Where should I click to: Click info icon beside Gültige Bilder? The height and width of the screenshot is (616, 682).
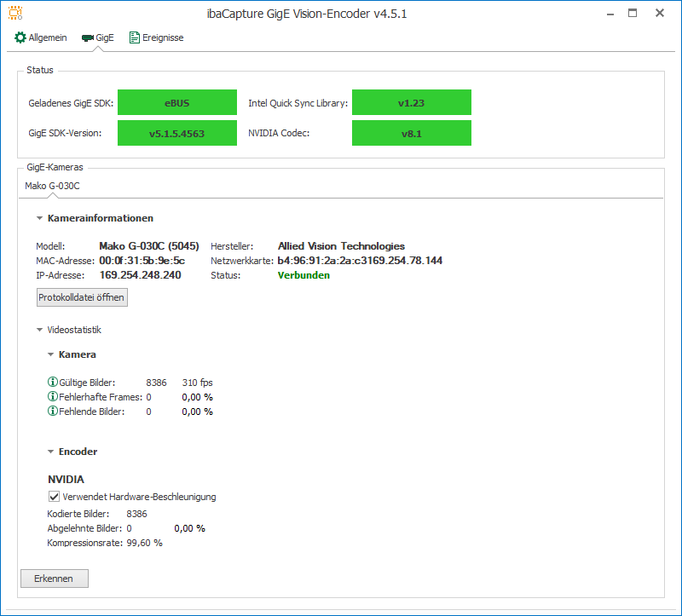tap(52, 382)
